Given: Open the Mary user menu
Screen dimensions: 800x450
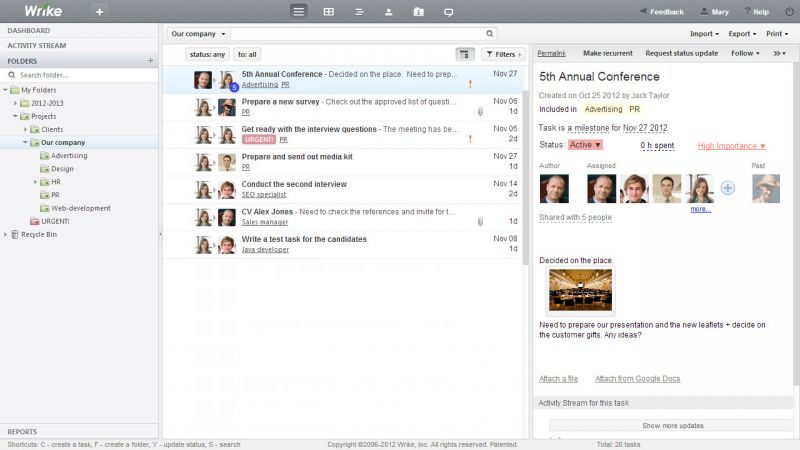Looking at the screenshot, I should 714,11.
